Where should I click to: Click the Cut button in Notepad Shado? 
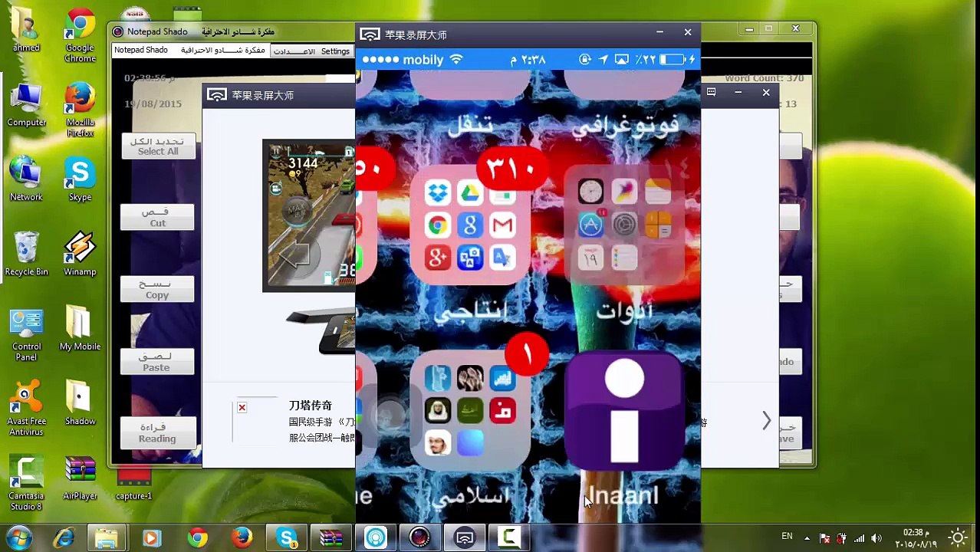[x=157, y=218]
